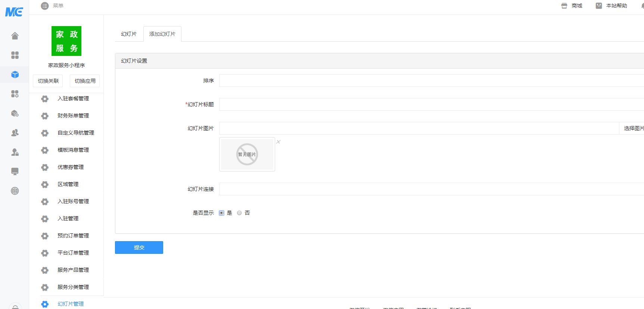Image resolution: width=644 pixels, height=309 pixels.
Task: Open the 本站帮助 link
Action: [617, 6]
